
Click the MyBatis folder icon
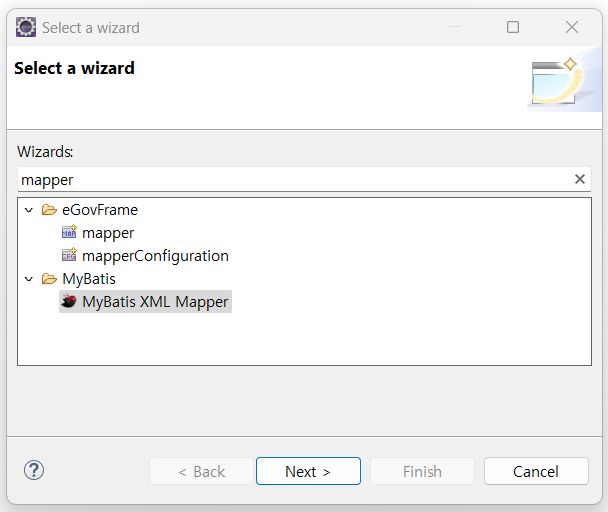click(49, 278)
